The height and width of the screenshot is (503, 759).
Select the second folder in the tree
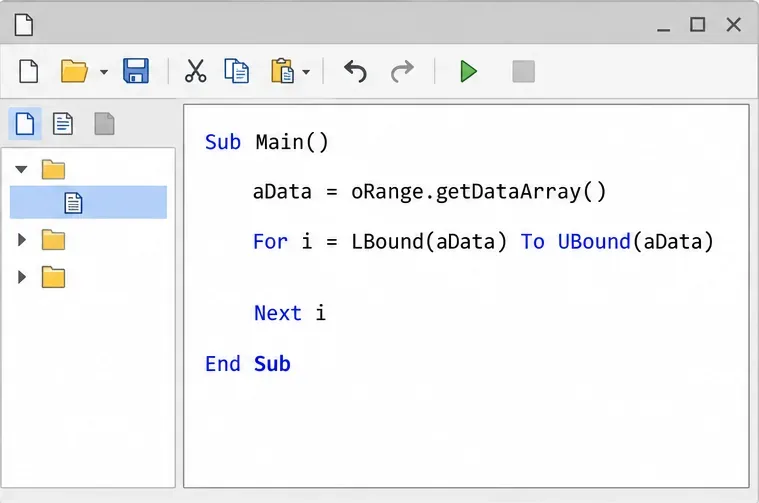click(x=53, y=240)
